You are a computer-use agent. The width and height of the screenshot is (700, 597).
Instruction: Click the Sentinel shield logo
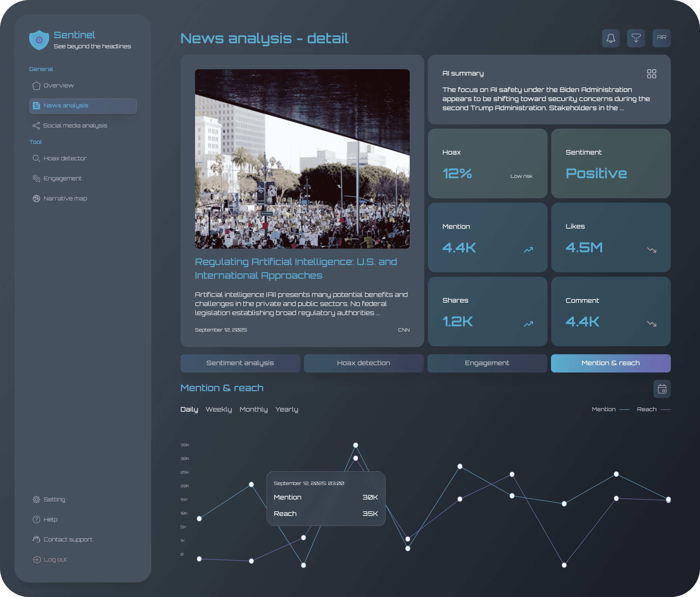(39, 40)
